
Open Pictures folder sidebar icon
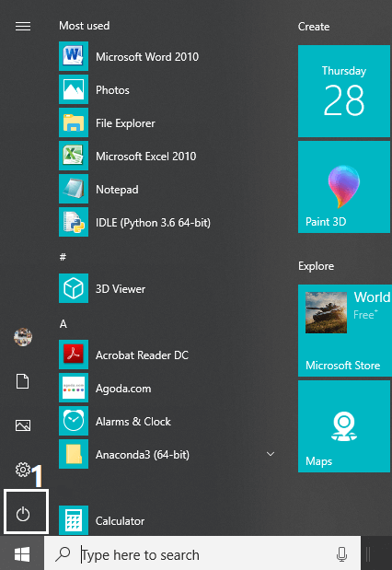click(23, 425)
